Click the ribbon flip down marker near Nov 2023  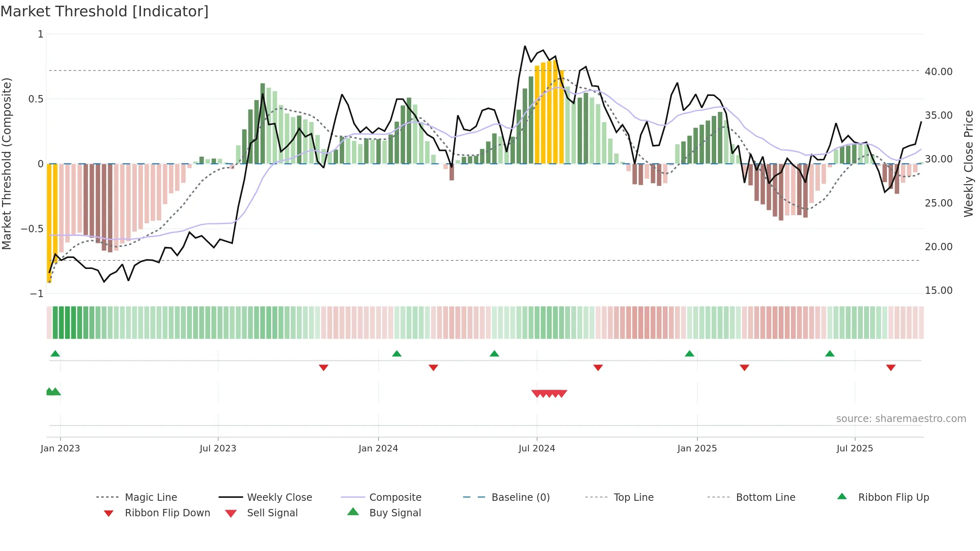(x=323, y=368)
